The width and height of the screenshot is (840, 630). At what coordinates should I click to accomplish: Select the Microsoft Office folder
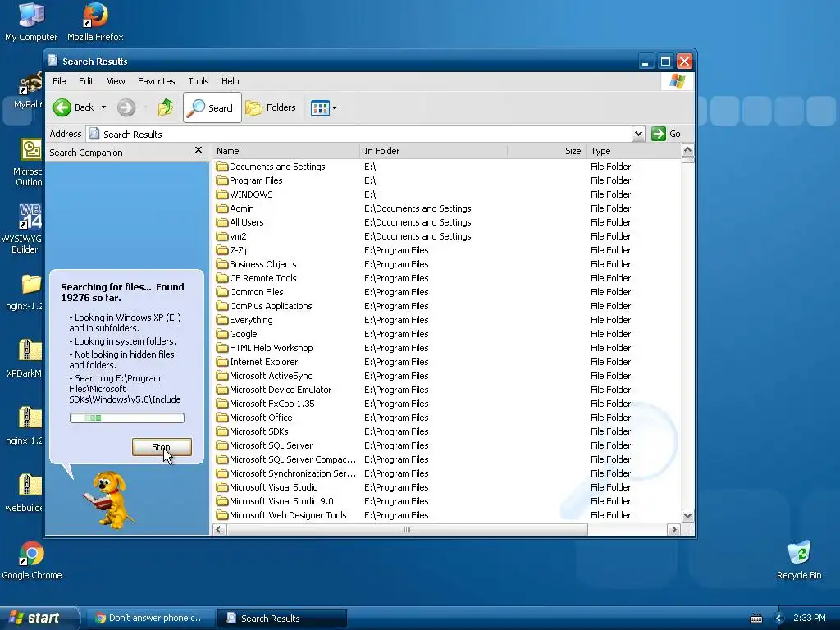(x=254, y=418)
